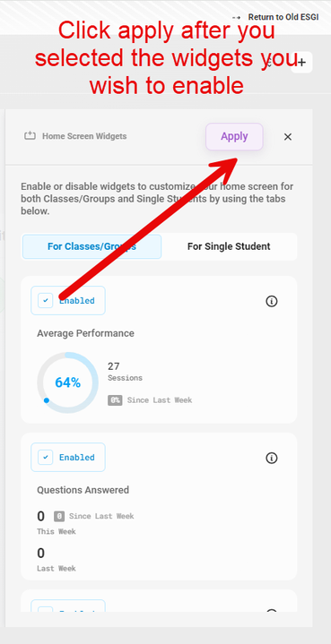Viewport: 331px width, 644px height.
Task: Uncheck Enabled for Average Performance widget
Action: tap(46, 301)
